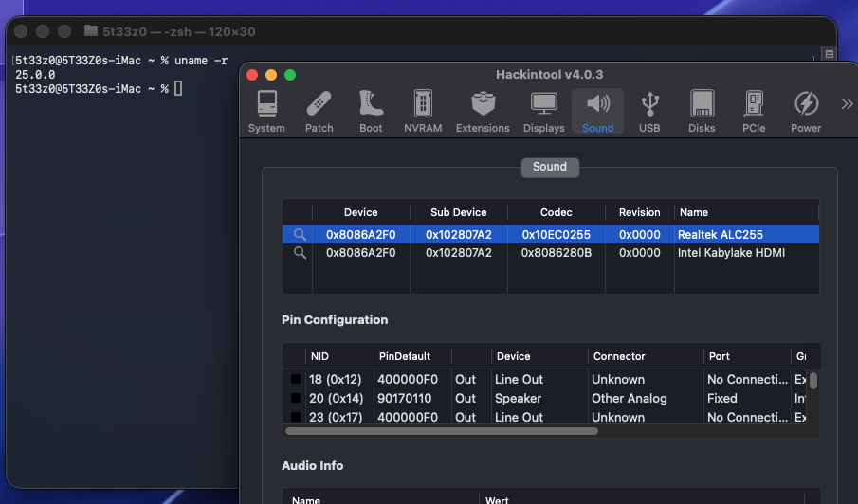The height and width of the screenshot is (504, 858).
Task: Sort by Codec column header
Action: tap(556, 212)
